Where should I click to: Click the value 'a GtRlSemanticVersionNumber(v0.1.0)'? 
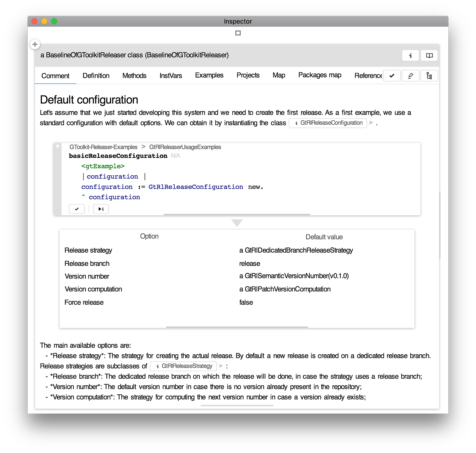tap(294, 276)
